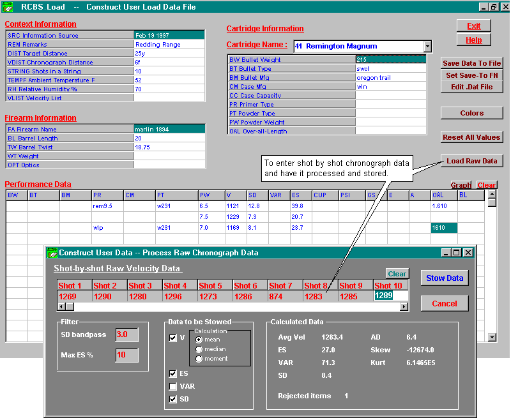Screen dimensions: 511x420
Task: Click the empty VLIST Velocity List field
Action: 169,98
